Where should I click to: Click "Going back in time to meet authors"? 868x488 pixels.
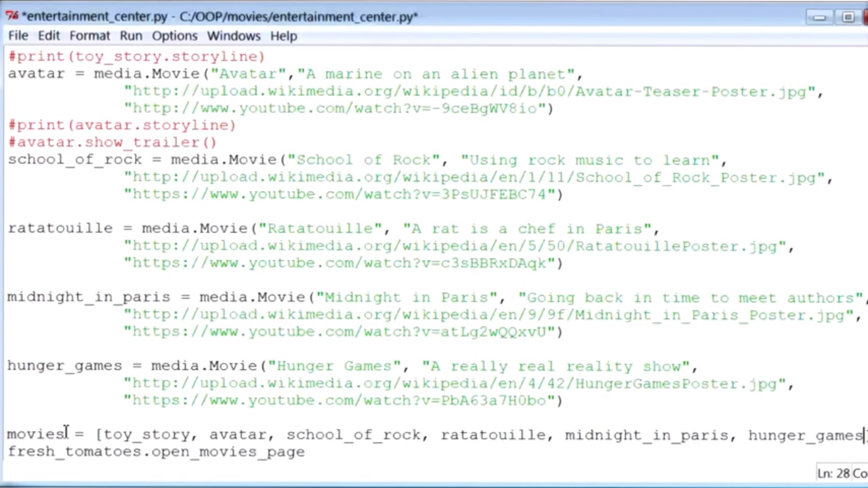pos(691,297)
